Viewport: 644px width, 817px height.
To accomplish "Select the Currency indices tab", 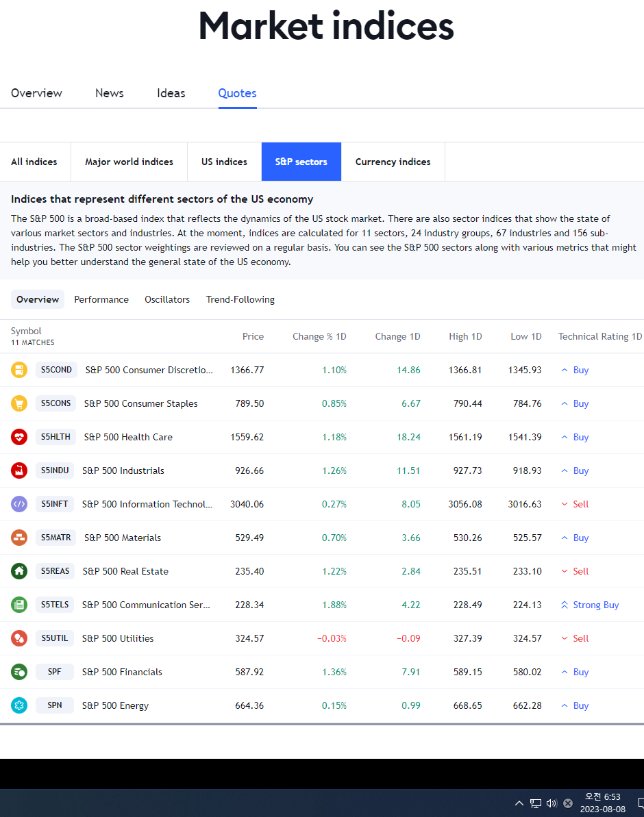I will 393,162.
